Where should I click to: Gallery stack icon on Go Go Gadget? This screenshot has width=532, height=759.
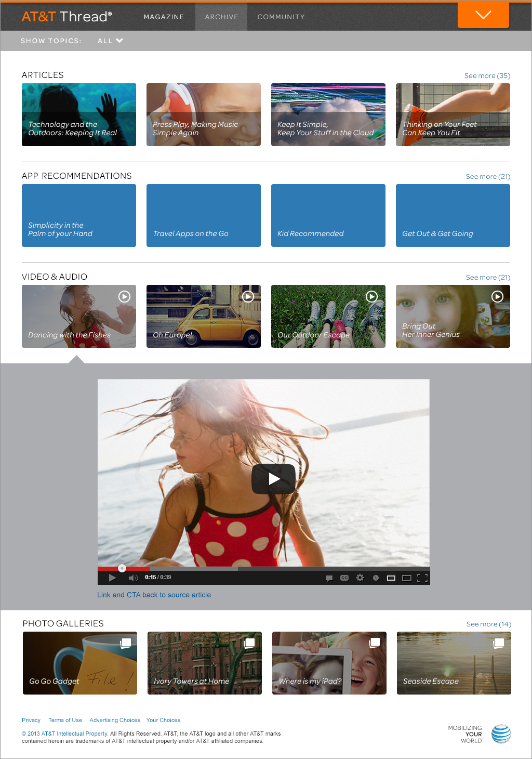125,643
